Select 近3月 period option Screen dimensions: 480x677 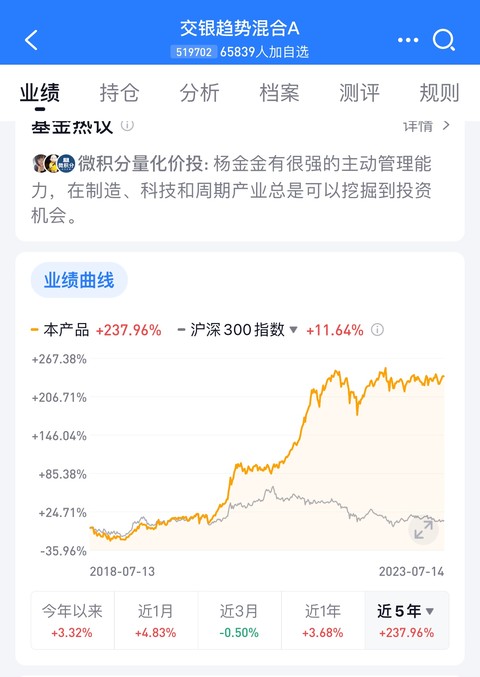click(239, 620)
